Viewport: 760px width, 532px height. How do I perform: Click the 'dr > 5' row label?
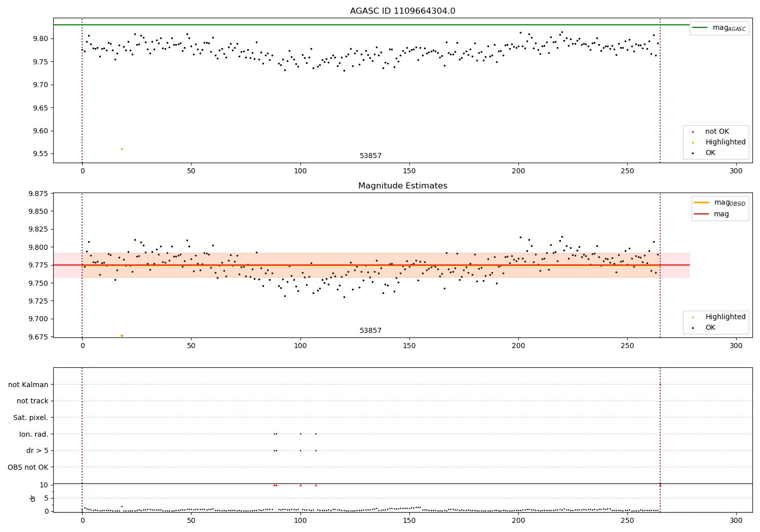37,451
